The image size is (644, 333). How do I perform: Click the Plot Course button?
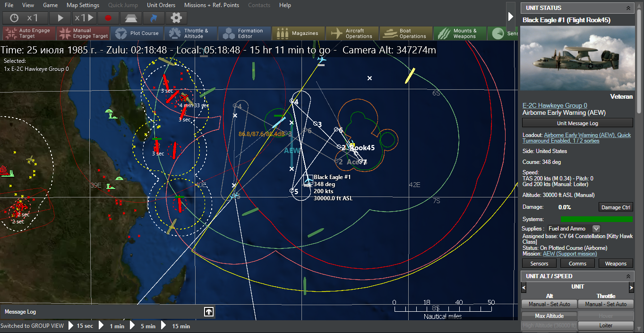coord(137,34)
